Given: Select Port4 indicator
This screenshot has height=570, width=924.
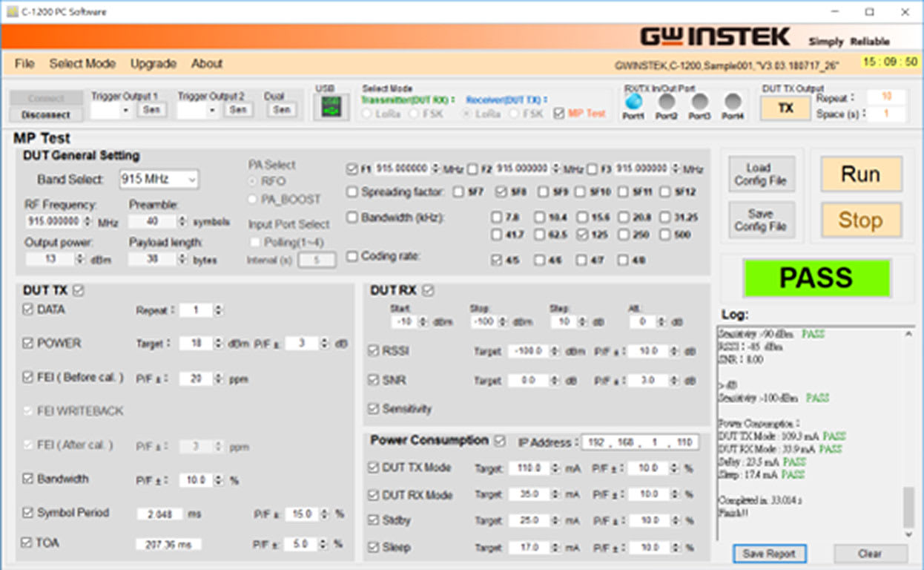Looking at the screenshot, I should coord(733,101).
